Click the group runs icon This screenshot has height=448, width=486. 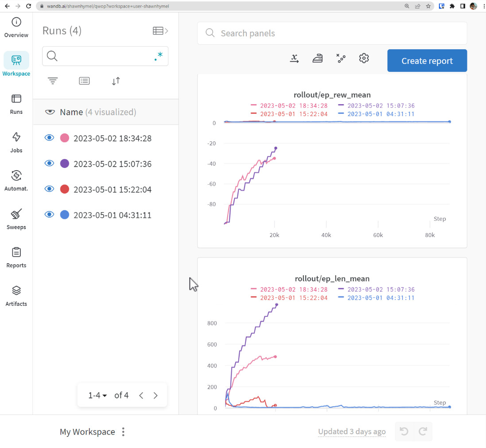click(84, 81)
